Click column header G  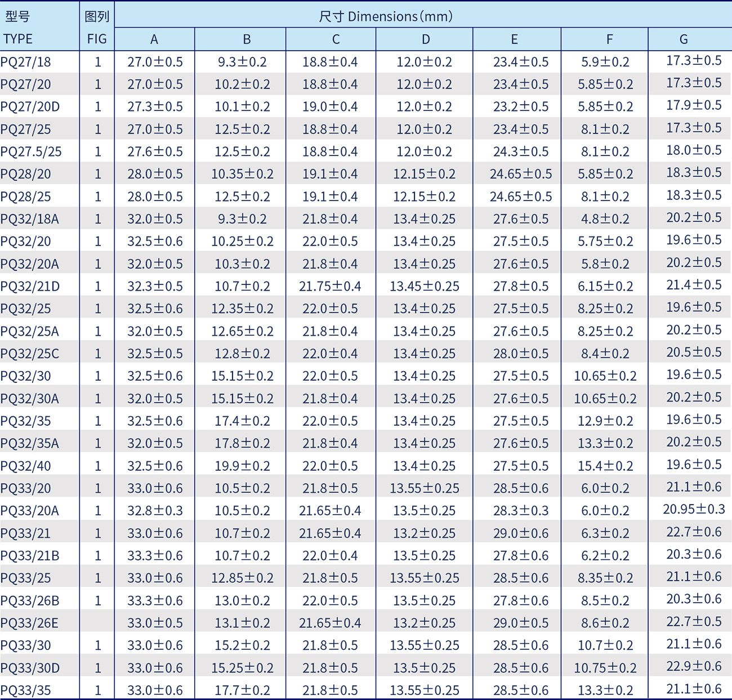point(683,39)
